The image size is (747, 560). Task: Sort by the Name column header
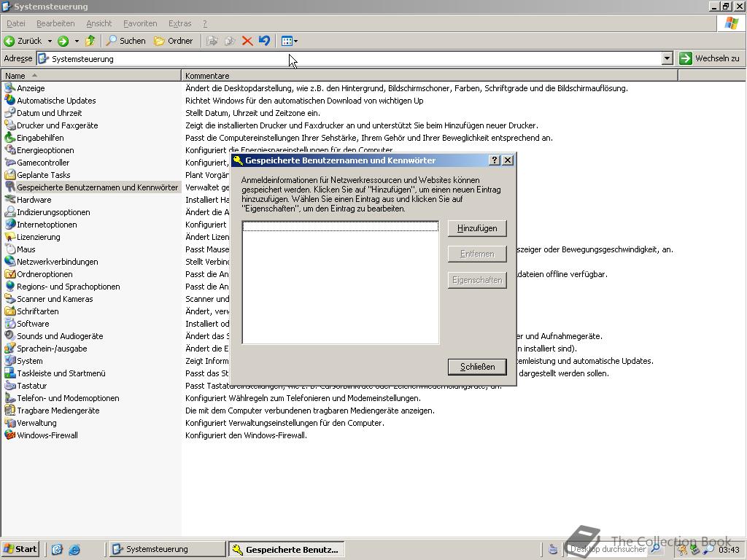(x=91, y=76)
